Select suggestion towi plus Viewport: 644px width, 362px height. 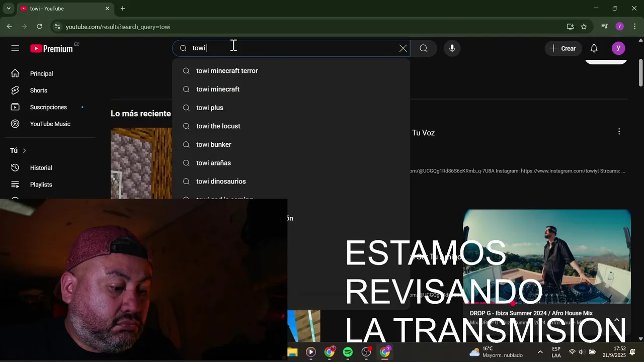point(291,108)
